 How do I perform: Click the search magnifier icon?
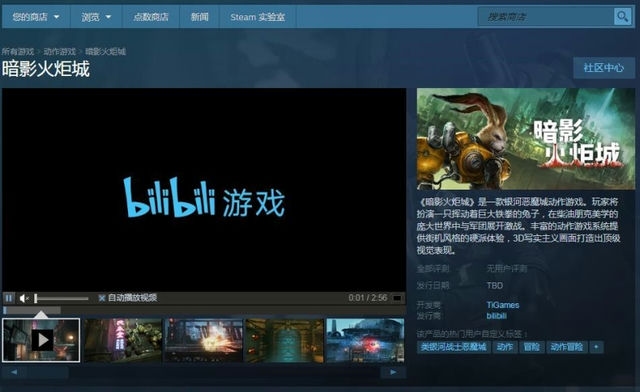(x=622, y=17)
